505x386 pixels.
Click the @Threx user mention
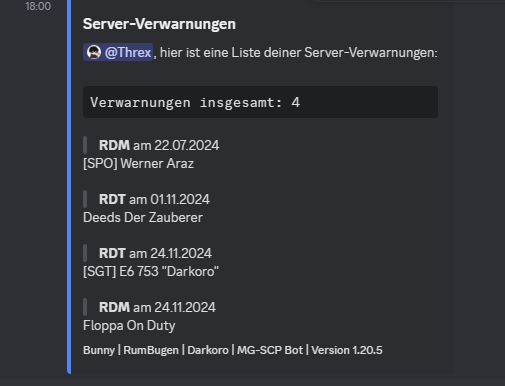click(118, 52)
